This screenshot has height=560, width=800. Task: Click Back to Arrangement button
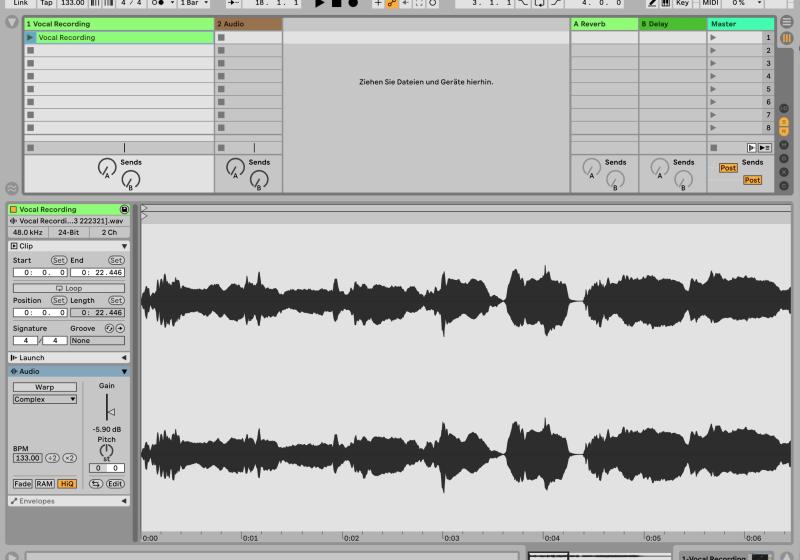[x=764, y=148]
